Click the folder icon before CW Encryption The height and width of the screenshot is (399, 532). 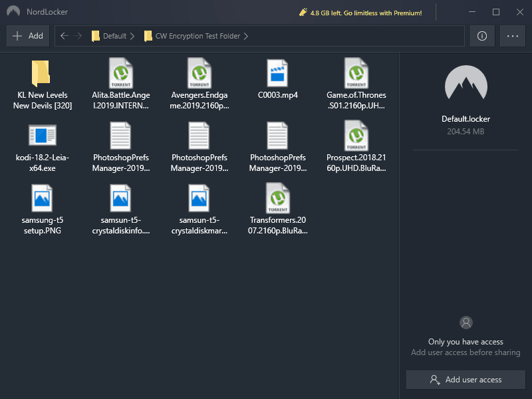coord(148,36)
